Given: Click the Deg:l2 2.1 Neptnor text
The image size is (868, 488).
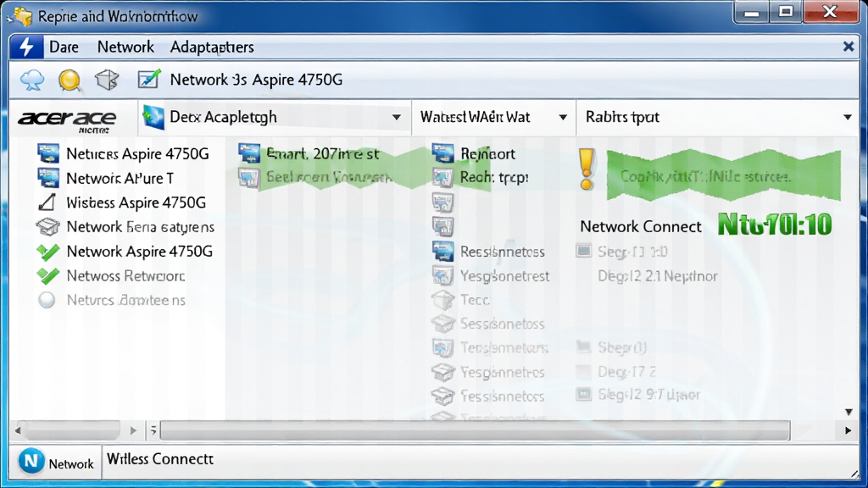Looking at the screenshot, I should [658, 276].
